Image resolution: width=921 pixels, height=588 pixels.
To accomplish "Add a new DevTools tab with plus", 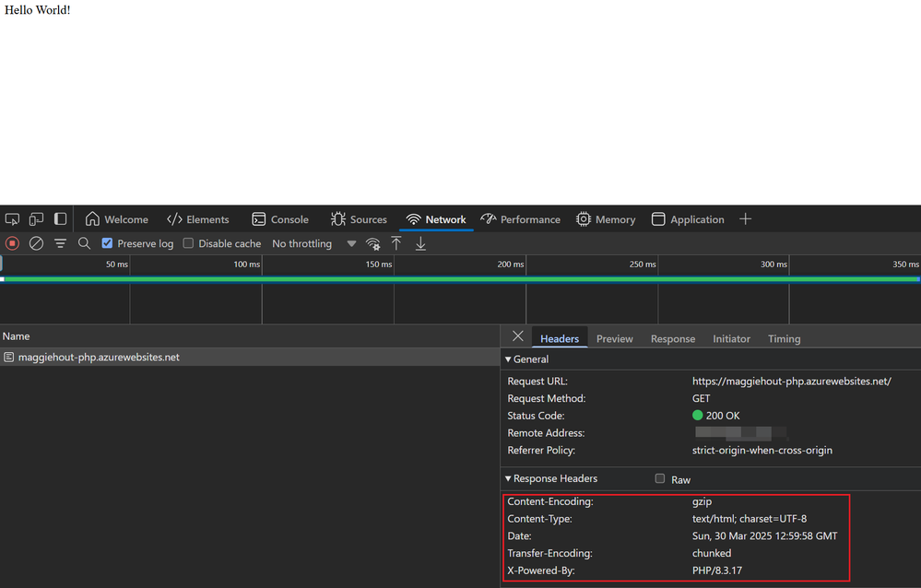I will (746, 219).
